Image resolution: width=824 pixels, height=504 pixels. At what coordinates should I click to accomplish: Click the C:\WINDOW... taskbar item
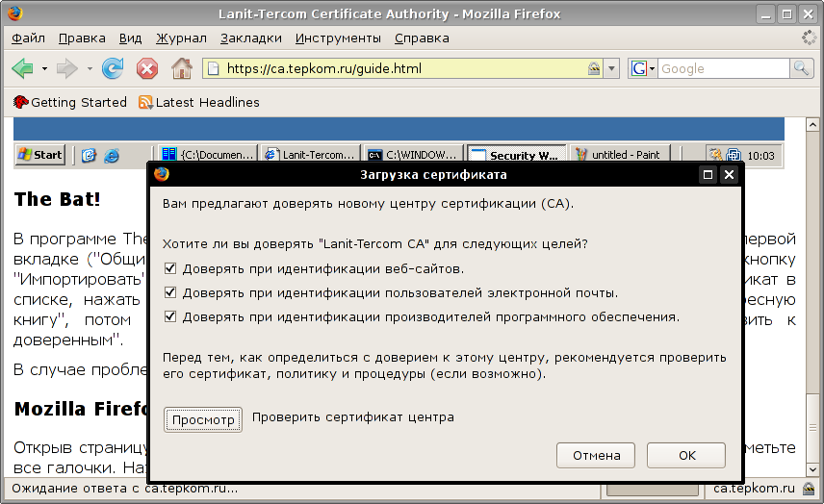[x=414, y=155]
